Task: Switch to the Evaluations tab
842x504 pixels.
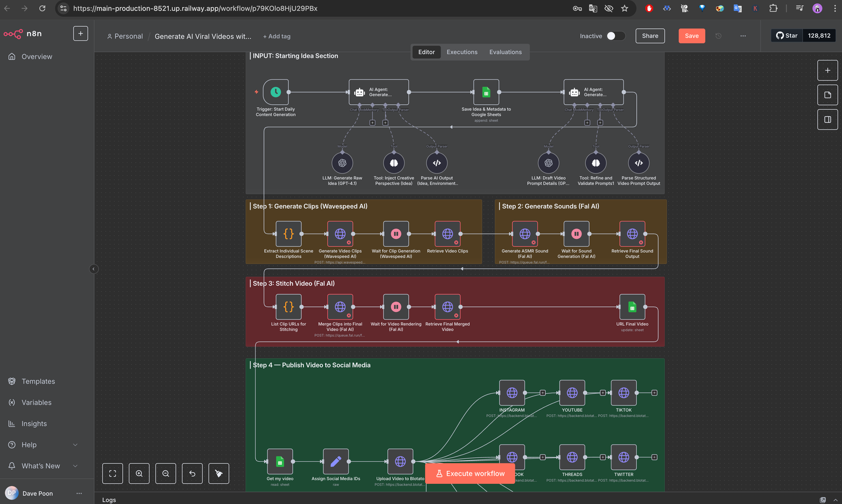Action: point(505,52)
